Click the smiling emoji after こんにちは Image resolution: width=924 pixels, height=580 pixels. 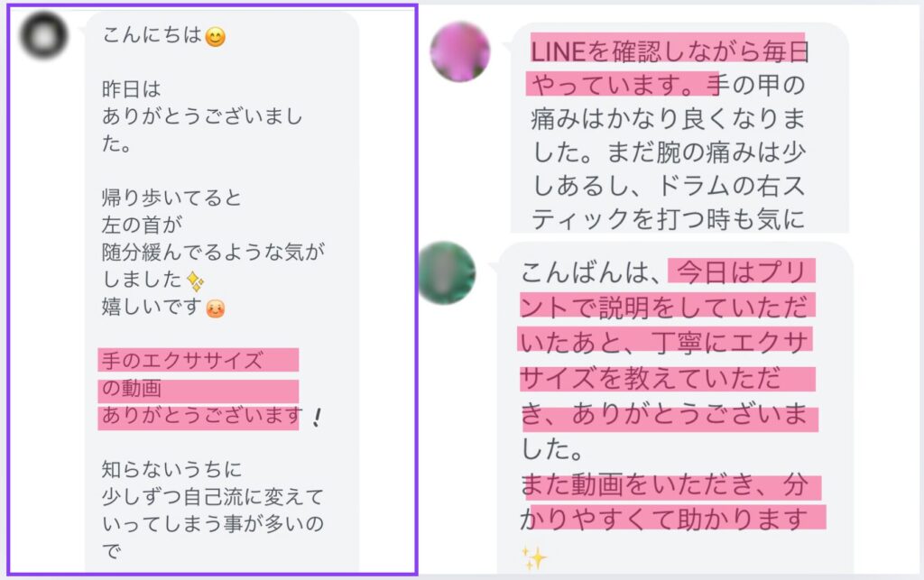215,37
